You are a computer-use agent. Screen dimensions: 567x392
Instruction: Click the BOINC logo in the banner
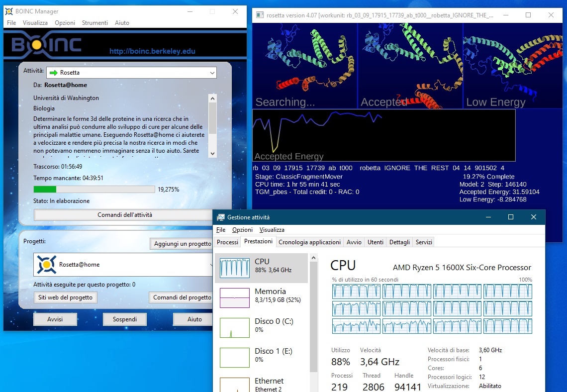pyautogui.click(x=47, y=45)
